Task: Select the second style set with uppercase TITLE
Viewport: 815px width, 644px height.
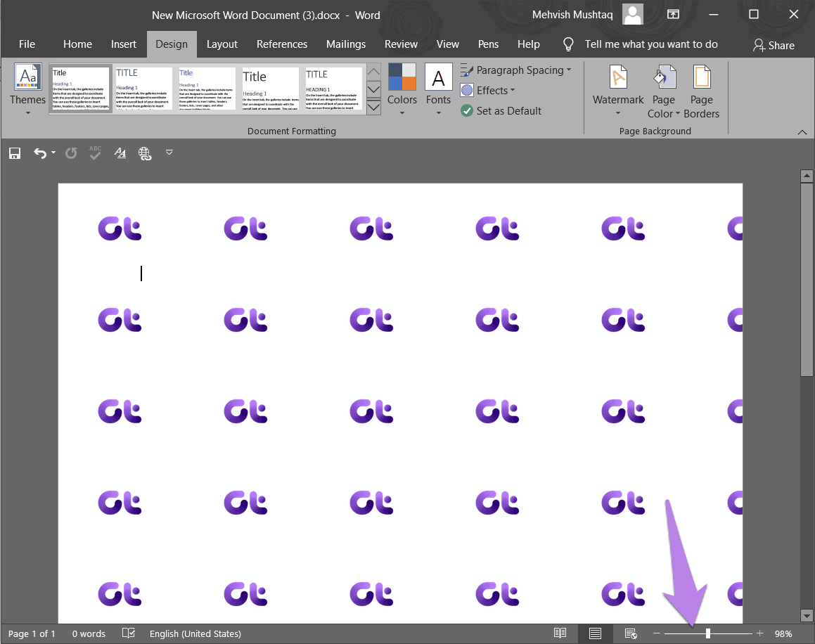Action: (143, 89)
